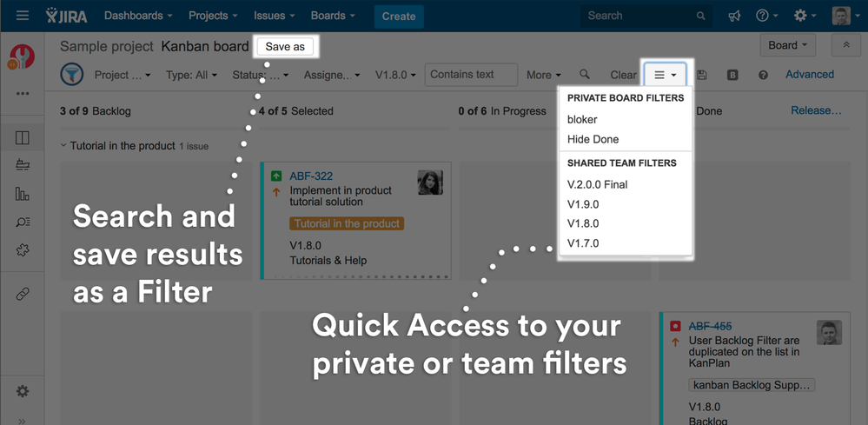Viewport: 868px width, 425px height.
Task: Click the link shortcut icon in sidebar
Action: (22, 294)
